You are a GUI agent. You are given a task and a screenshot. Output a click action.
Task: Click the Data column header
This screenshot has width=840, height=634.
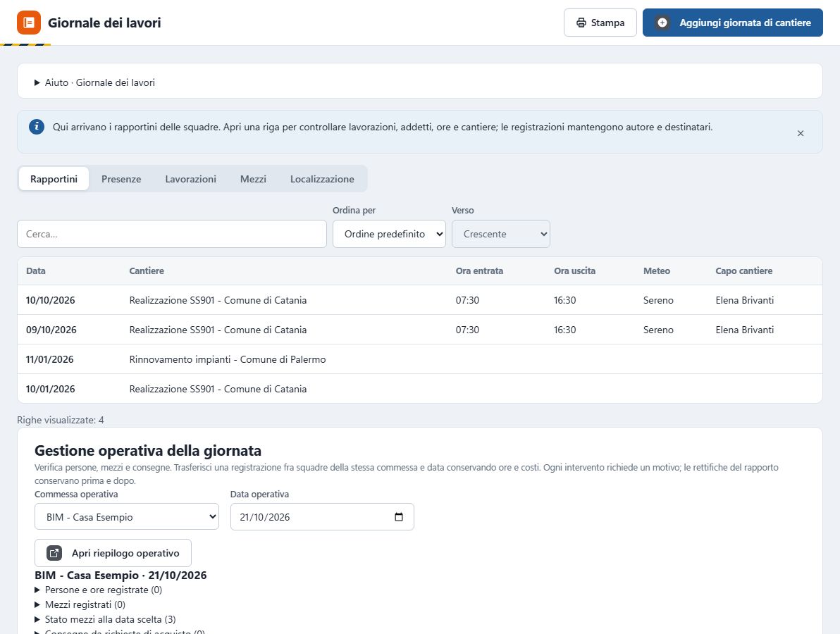[36, 271]
